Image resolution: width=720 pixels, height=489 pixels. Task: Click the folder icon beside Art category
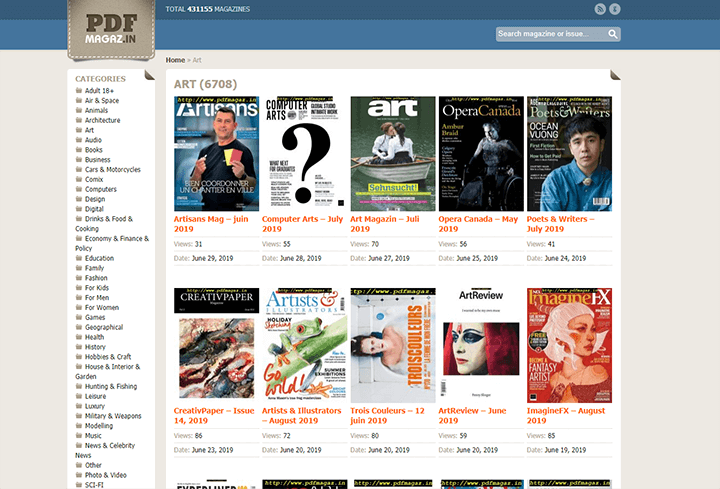[79, 130]
